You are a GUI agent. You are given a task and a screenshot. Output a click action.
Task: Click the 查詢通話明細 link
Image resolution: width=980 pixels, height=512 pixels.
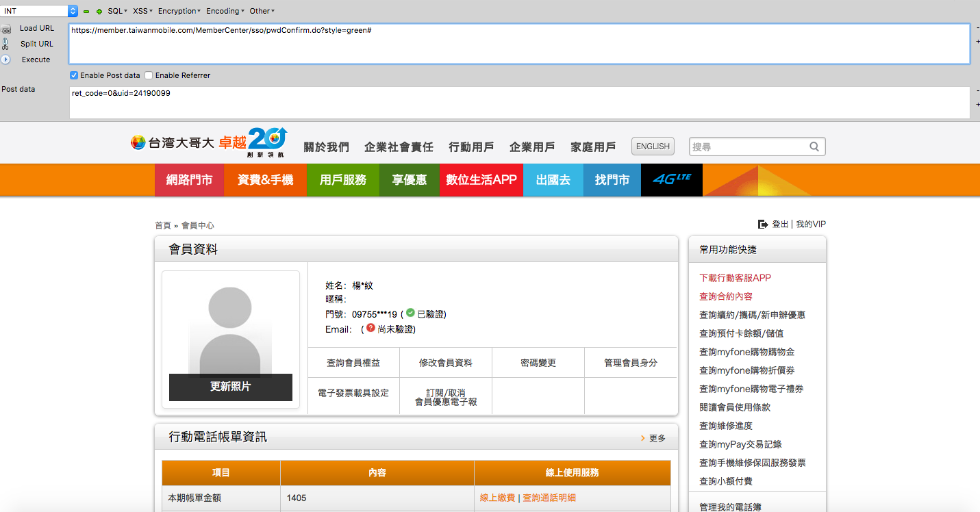[549, 498]
